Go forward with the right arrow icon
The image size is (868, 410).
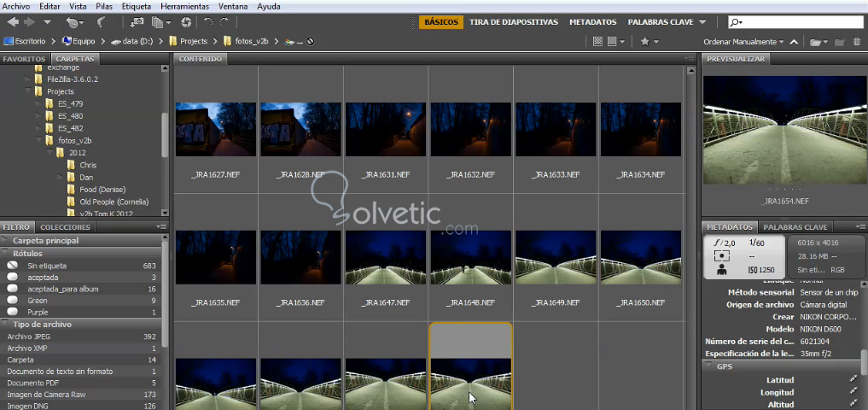pos(29,22)
